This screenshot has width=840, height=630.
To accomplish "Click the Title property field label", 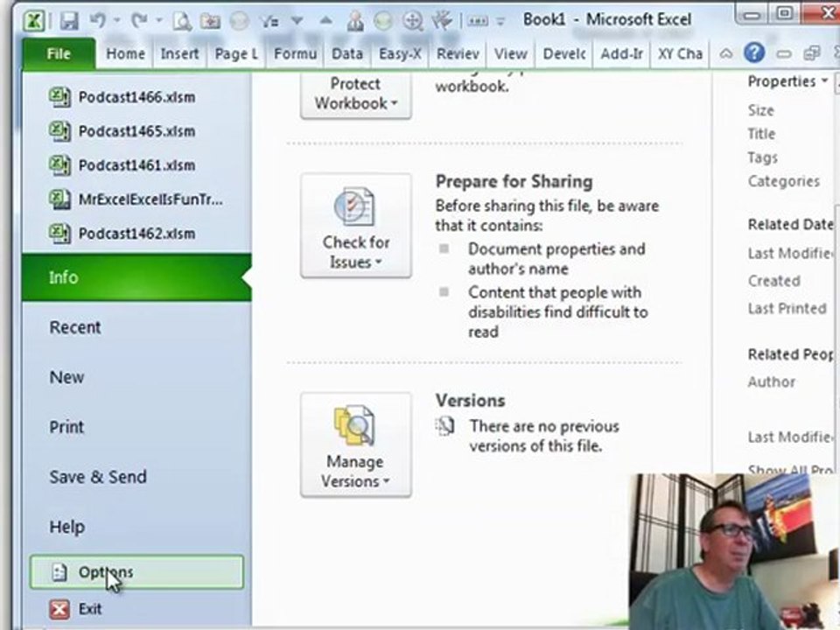I will coord(761,134).
